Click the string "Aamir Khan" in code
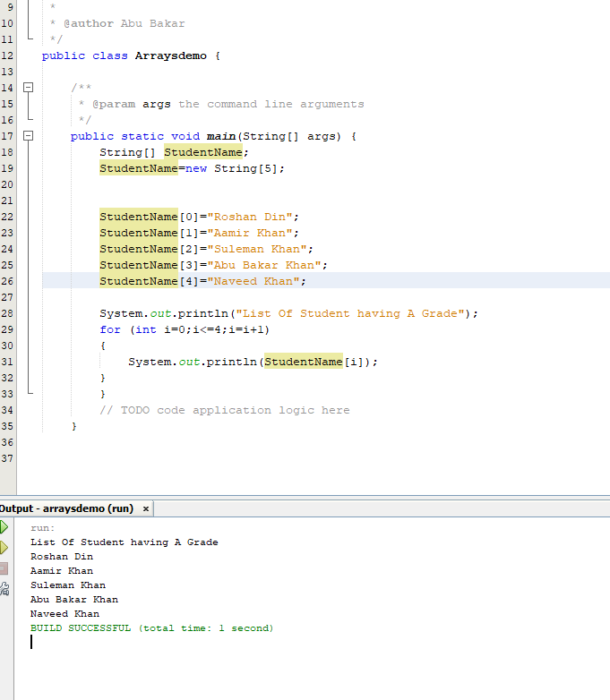The height and width of the screenshot is (700, 610). pyautogui.click(x=250, y=233)
